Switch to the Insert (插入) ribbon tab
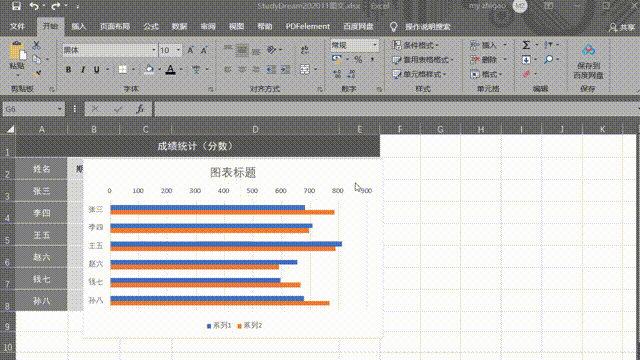The height and width of the screenshot is (360, 640). tap(79, 27)
